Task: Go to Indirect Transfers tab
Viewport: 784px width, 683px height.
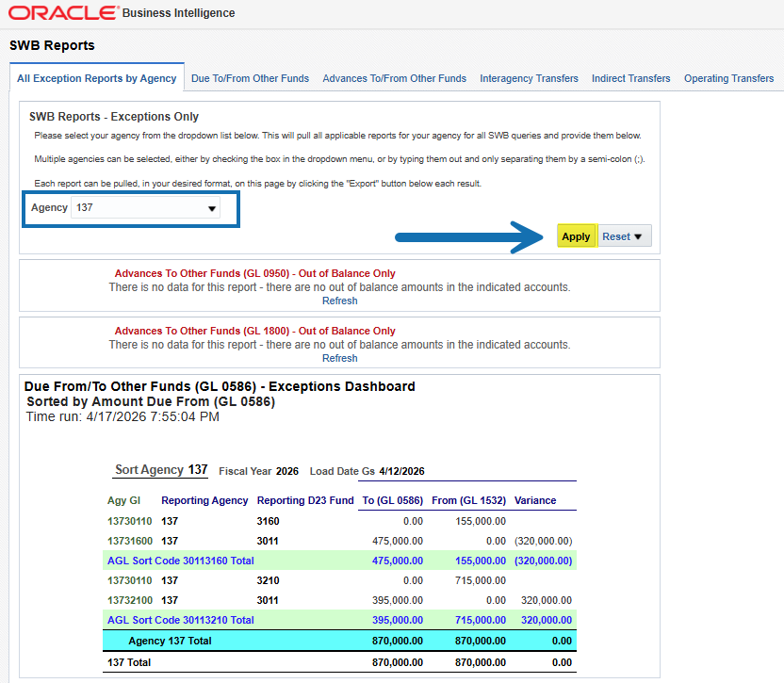Action: pos(630,78)
